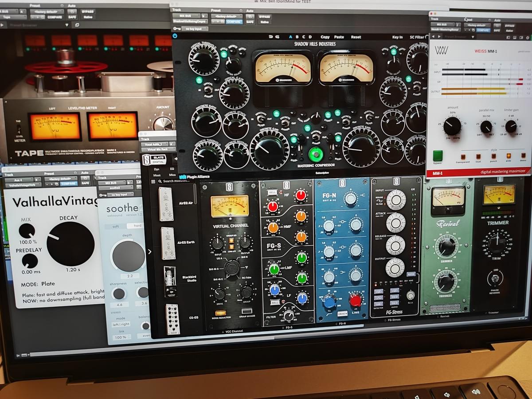Image resolution: width=532 pixels, height=399 pixels.
Task: Click the VU meter on Trimmer module
Action: [499, 195]
